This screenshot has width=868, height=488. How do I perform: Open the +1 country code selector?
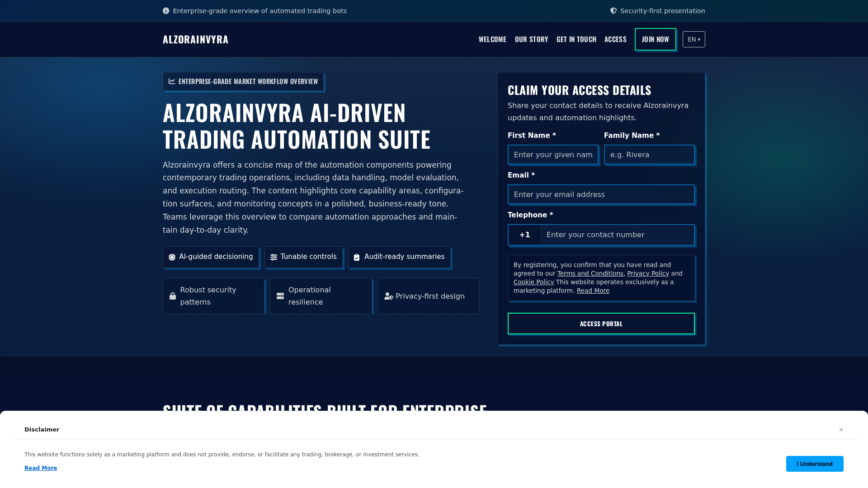pyautogui.click(x=524, y=235)
